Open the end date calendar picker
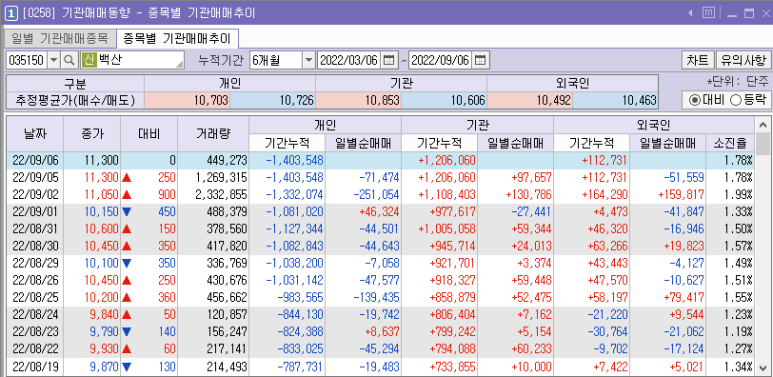773x377 pixels. [480, 61]
